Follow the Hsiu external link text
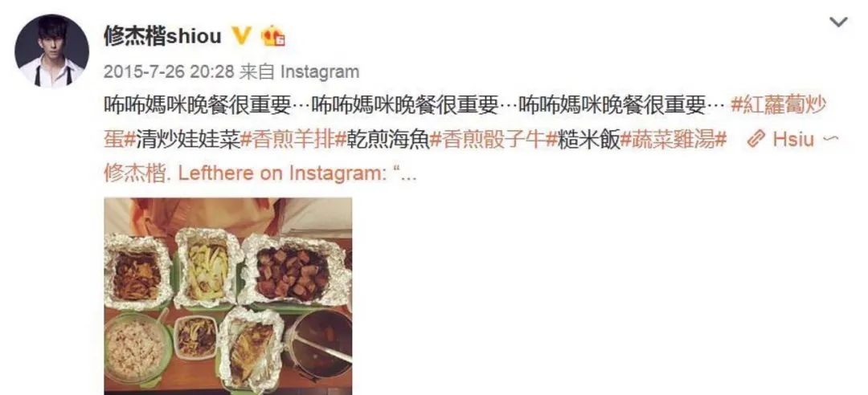The image size is (868, 395). 793,140
